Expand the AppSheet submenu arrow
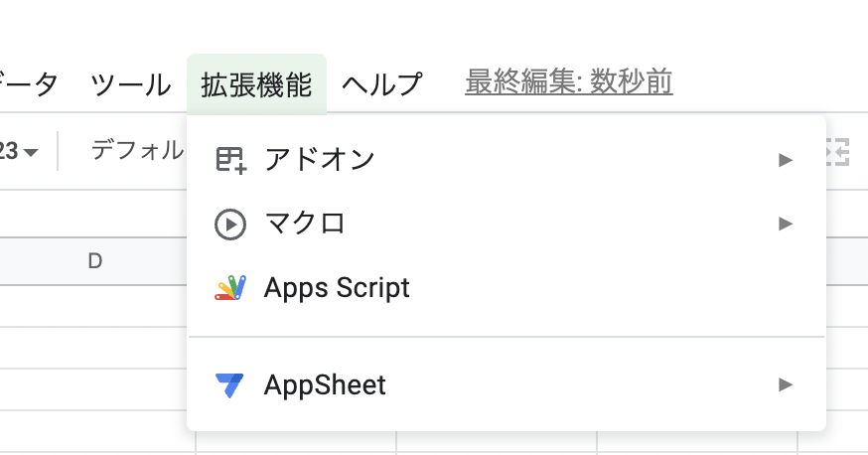 [785, 384]
